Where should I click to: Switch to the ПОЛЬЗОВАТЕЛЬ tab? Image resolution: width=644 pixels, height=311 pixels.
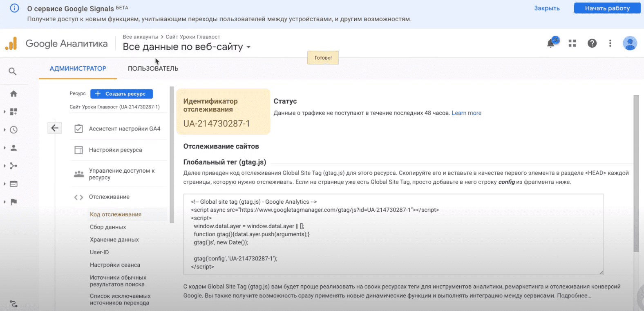click(153, 69)
